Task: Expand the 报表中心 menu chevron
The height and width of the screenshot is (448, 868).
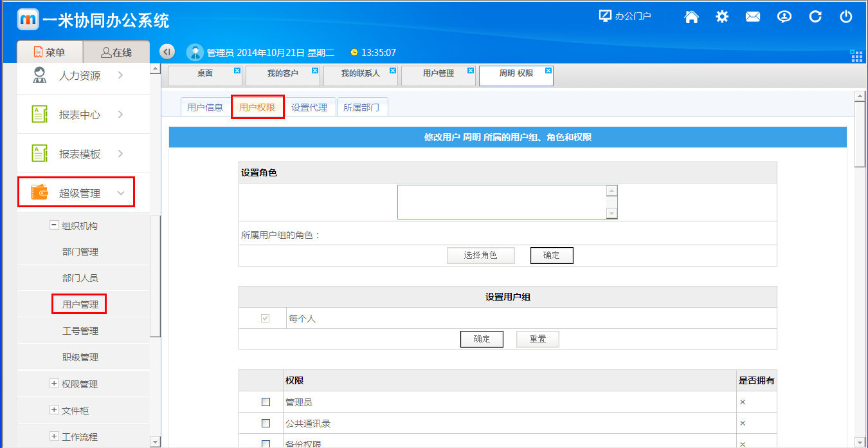Action: pyautogui.click(x=120, y=115)
